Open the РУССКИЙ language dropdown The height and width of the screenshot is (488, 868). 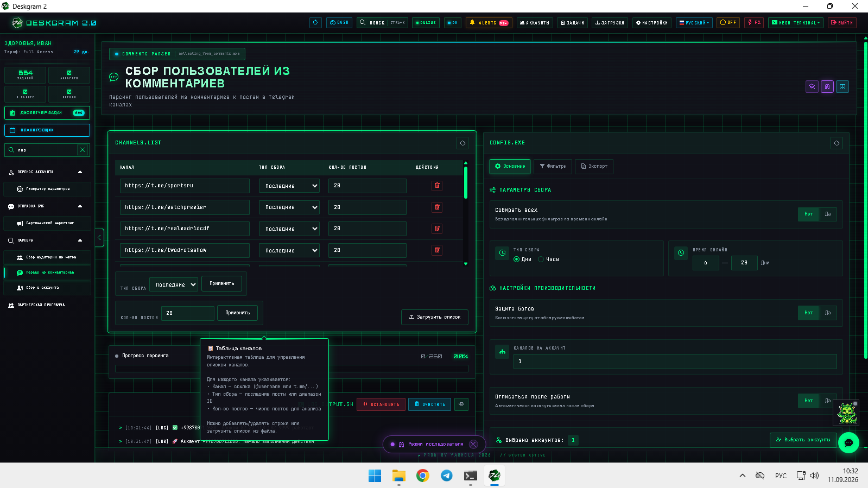point(694,23)
